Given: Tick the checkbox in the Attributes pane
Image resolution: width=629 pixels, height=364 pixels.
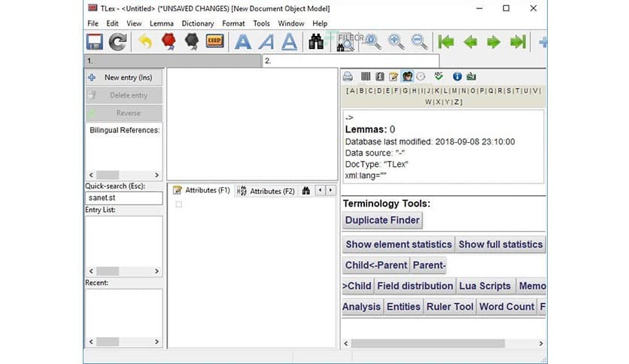Looking at the screenshot, I should [x=178, y=205].
